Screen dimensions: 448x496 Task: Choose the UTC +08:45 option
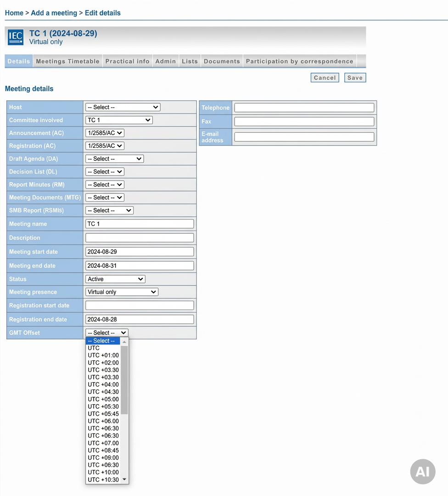(103, 451)
